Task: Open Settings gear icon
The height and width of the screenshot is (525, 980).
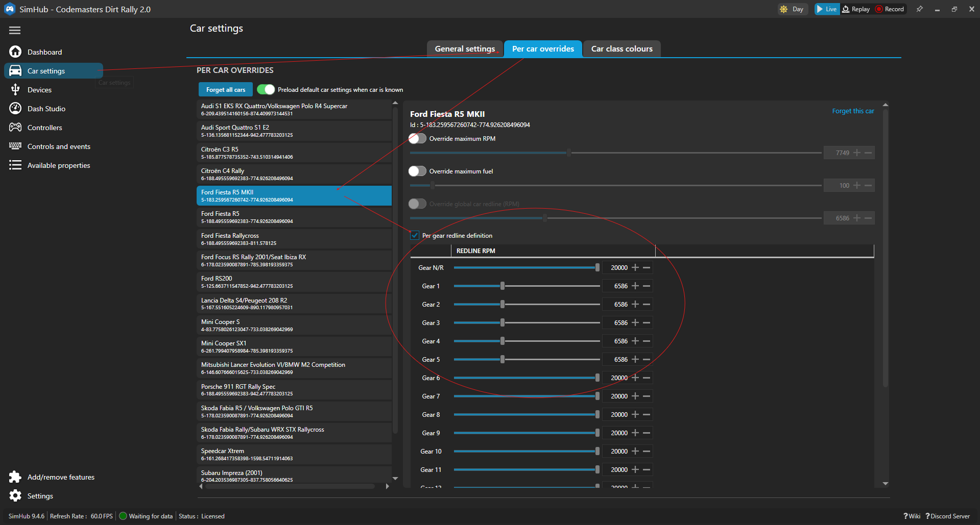Action: tap(15, 495)
